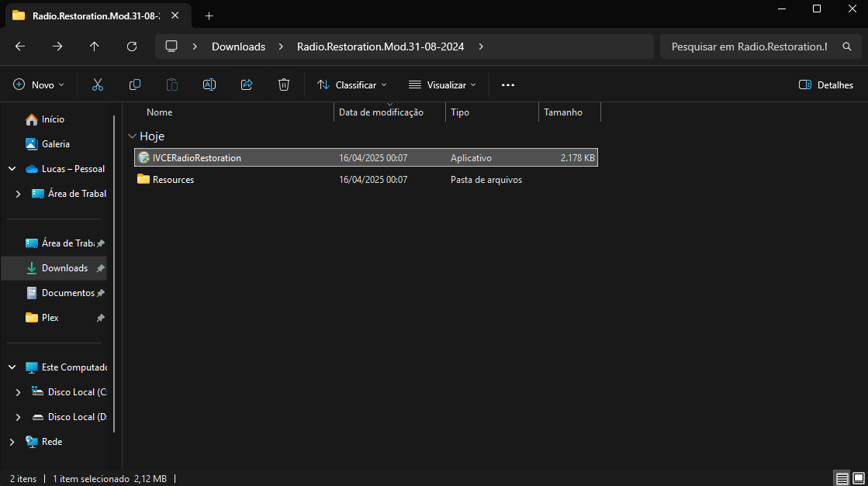Viewport: 868px width, 486px height.
Task: Click chevron after Radio.Restoration.Mod.31-08-2024 in address bar
Action: 481,47
